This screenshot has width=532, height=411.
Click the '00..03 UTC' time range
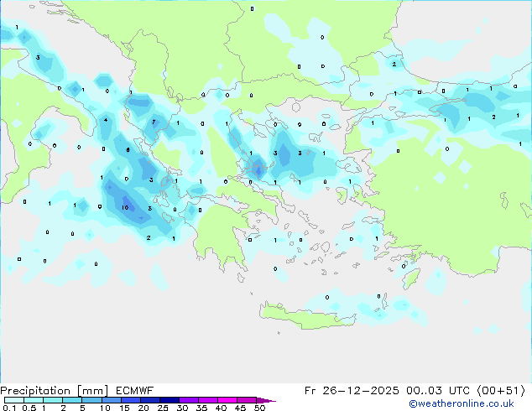pos(438,391)
